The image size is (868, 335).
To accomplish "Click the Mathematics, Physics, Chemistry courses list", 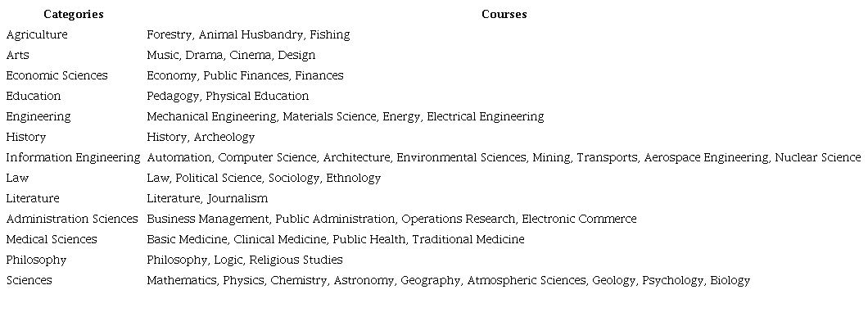I will coord(448,281).
